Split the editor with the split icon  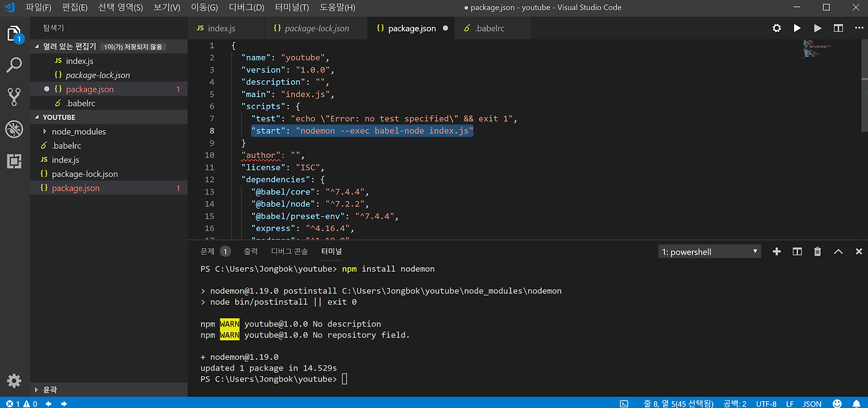pos(838,28)
